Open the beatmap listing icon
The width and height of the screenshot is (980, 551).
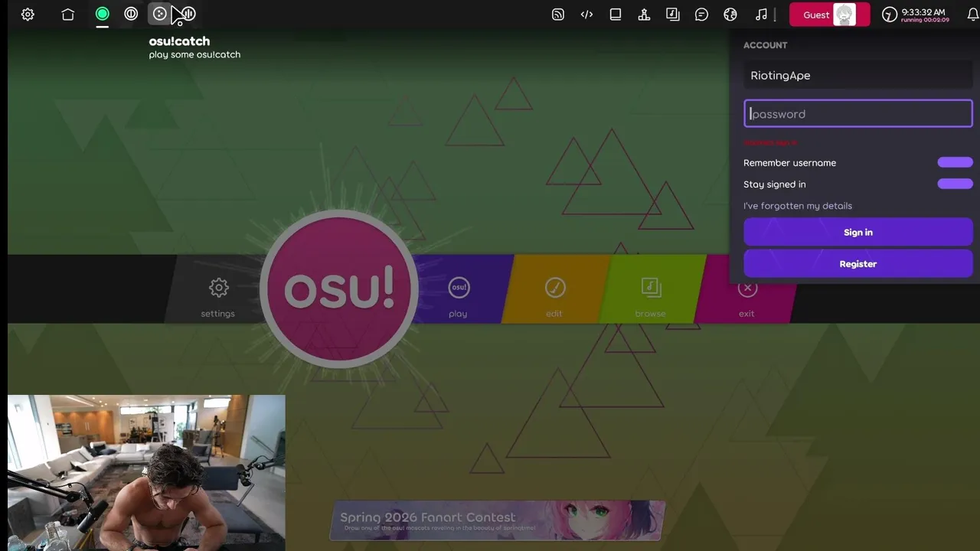click(673, 15)
